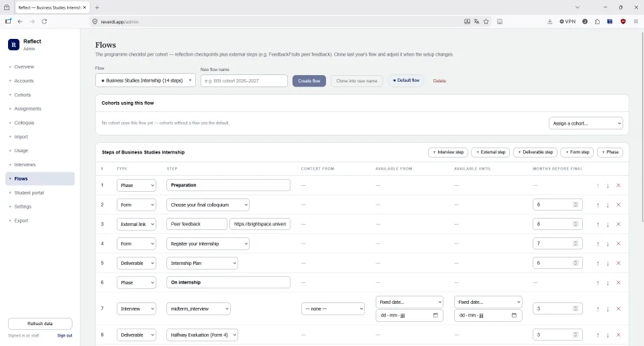This screenshot has height=346, width=644.
Task: Remove the Halfway Evaluation step
Action: [x=619, y=335]
